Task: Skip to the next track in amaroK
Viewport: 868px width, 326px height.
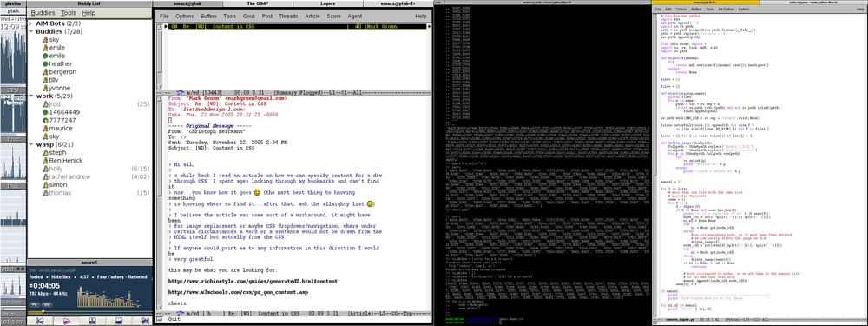Action: 145,321
